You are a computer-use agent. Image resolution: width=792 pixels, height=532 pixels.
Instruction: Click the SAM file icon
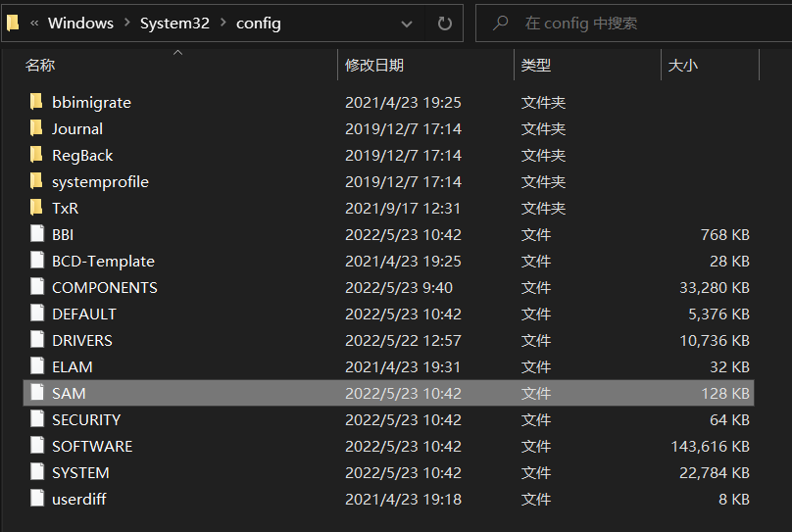coord(36,393)
